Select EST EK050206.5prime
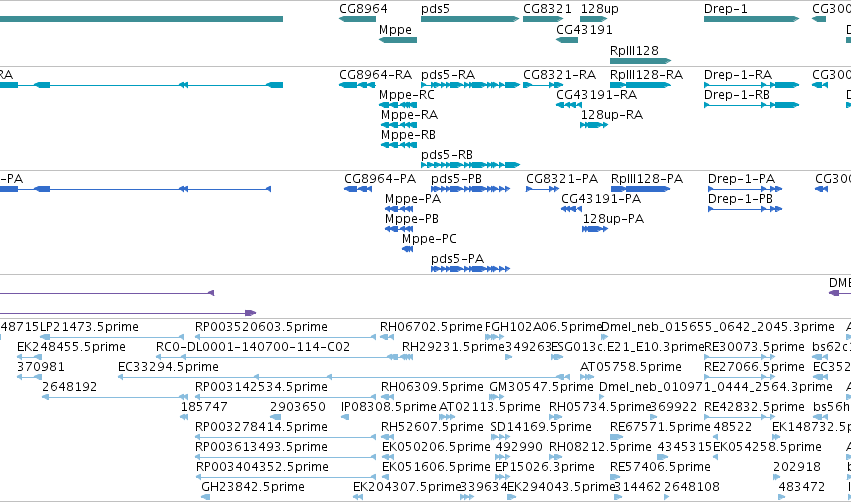The image size is (851, 502). click(436, 447)
